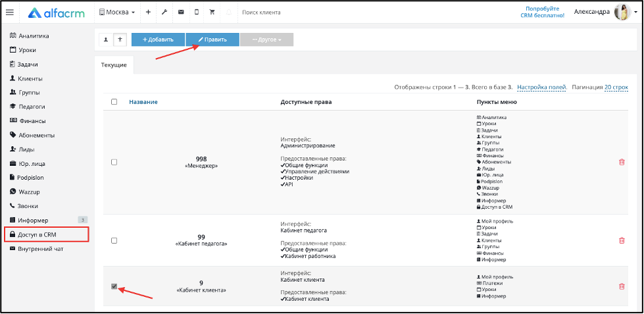The width and height of the screenshot is (644, 314).
Task: Click Кабинет работника permission text
Action: click(308, 256)
